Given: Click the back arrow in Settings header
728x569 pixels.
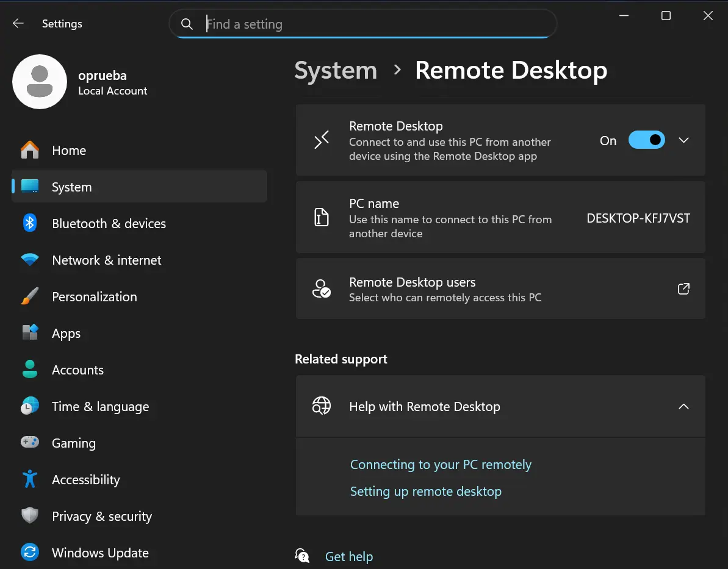Looking at the screenshot, I should [18, 24].
